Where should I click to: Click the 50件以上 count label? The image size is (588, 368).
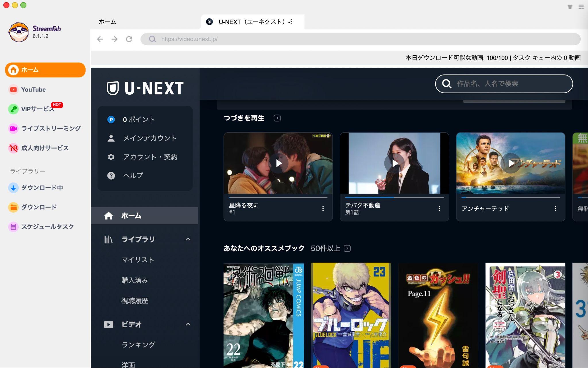(326, 248)
